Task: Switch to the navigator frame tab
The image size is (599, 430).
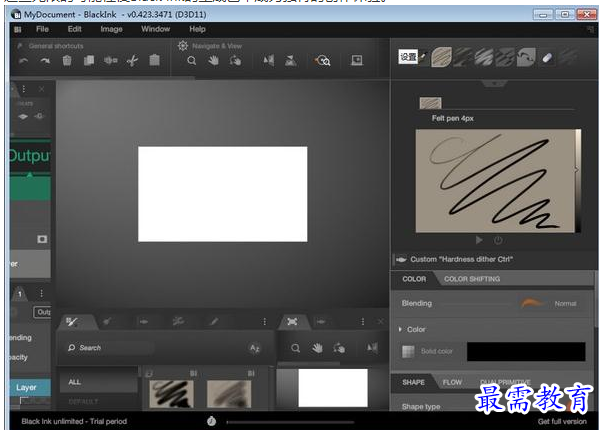Action: tap(292, 322)
